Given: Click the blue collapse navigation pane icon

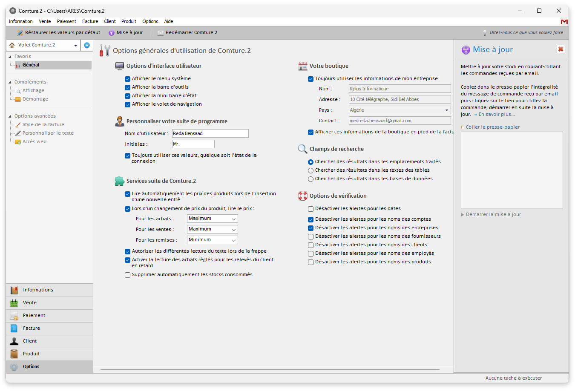Looking at the screenshot, I should (x=87, y=45).
